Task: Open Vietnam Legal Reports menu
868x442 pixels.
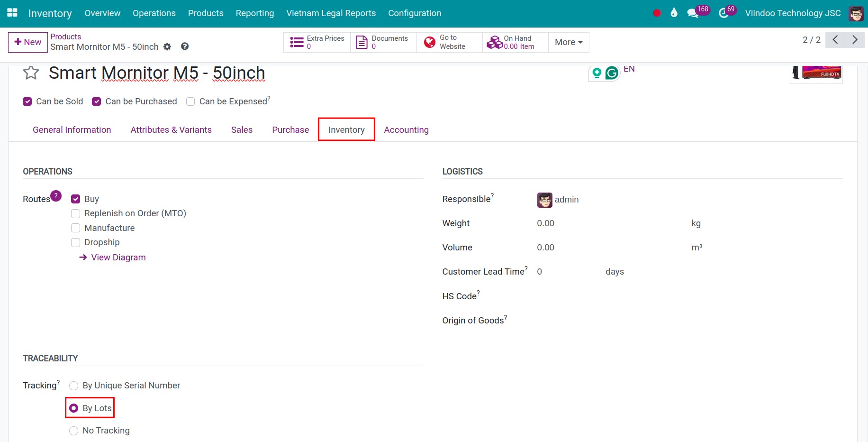Action: point(331,13)
